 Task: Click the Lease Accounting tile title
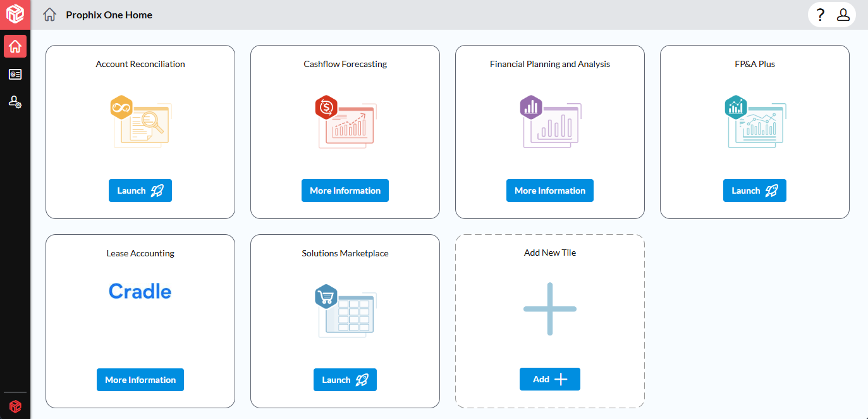[140, 253]
